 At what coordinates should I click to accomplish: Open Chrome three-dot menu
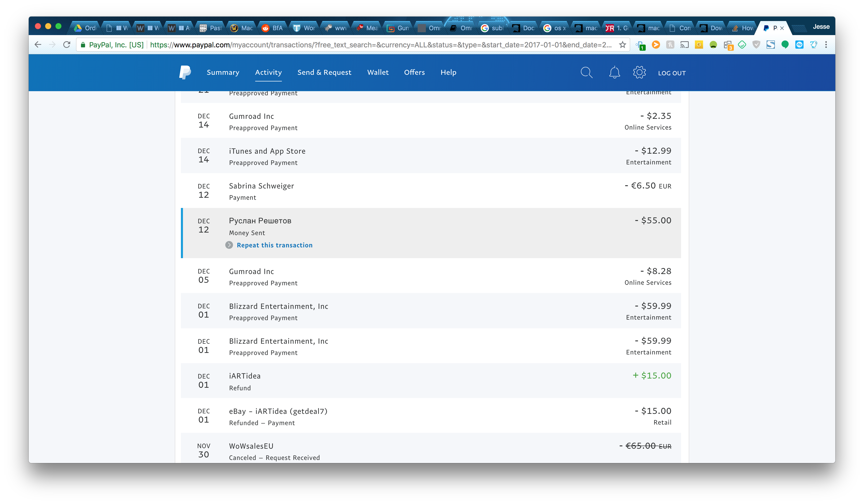tap(826, 45)
